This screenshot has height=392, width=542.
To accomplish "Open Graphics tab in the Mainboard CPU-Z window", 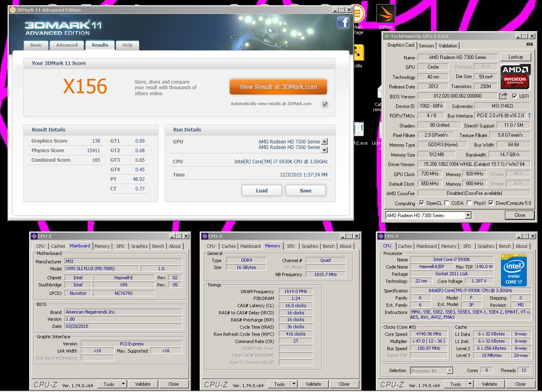I will pyautogui.click(x=139, y=246).
